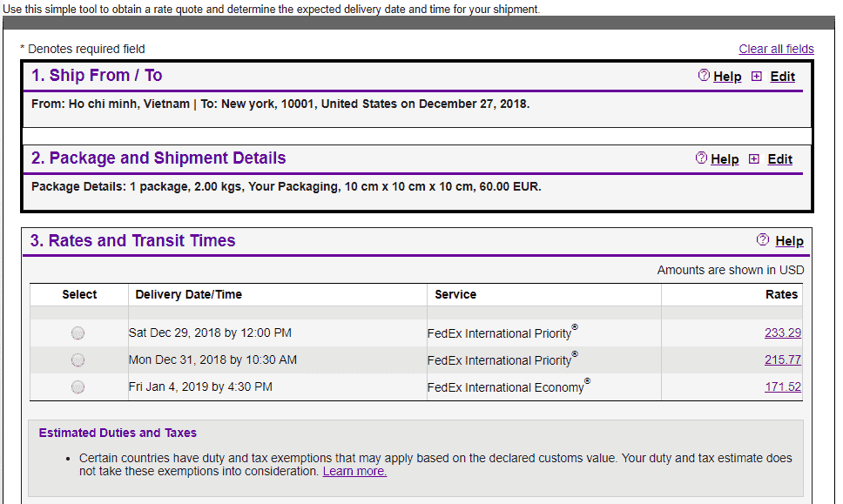Open Help link for Rates and Transit Times
This screenshot has width=843, height=504.
click(x=789, y=241)
